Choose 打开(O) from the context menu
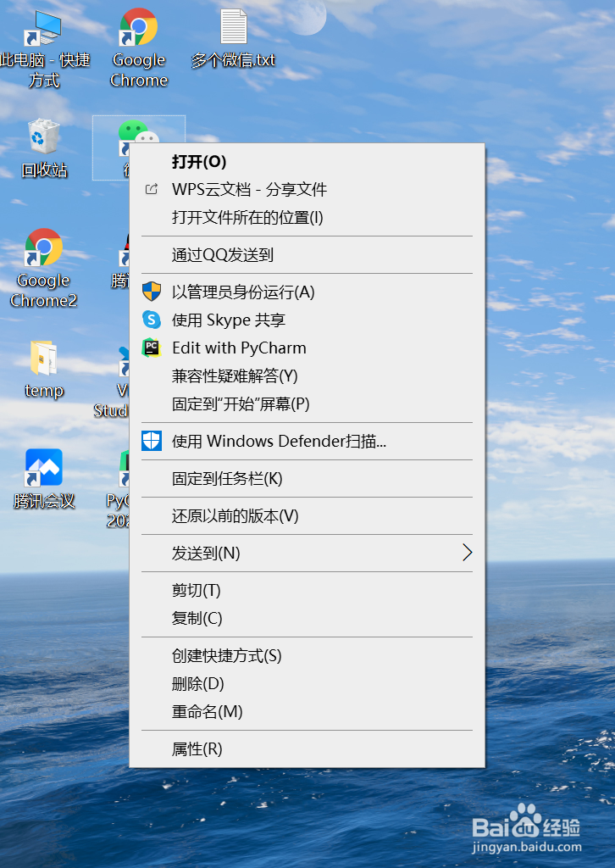615x868 pixels. point(307,162)
